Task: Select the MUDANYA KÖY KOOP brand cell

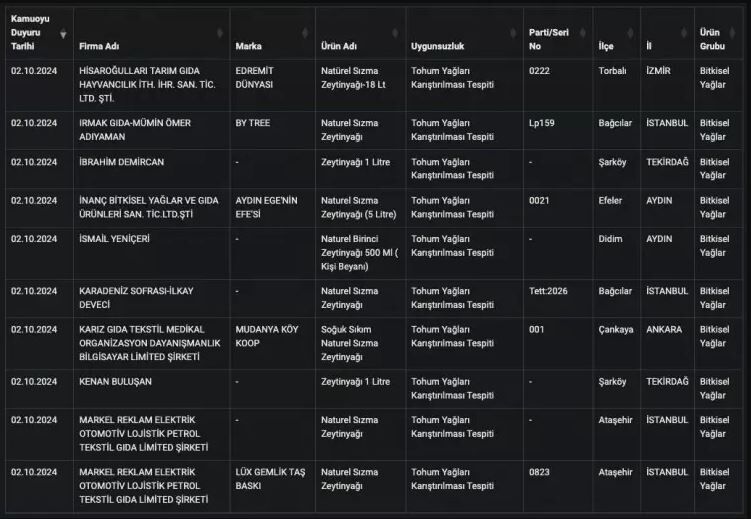Action: 268,336
